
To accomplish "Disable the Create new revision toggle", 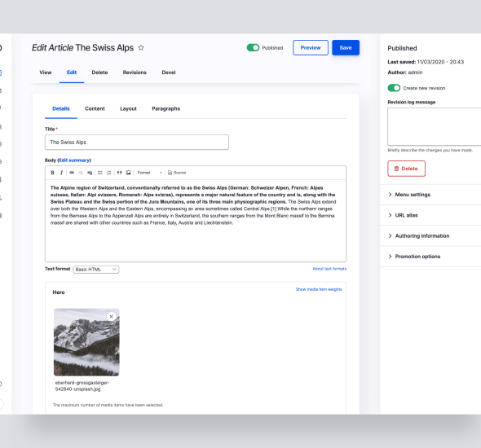I will (394, 88).
